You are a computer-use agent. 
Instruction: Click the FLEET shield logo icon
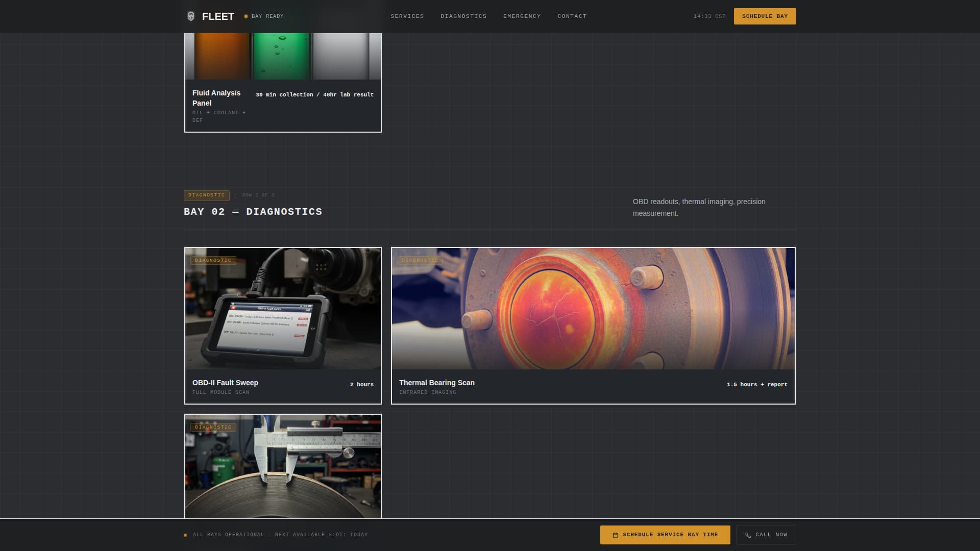(190, 16)
